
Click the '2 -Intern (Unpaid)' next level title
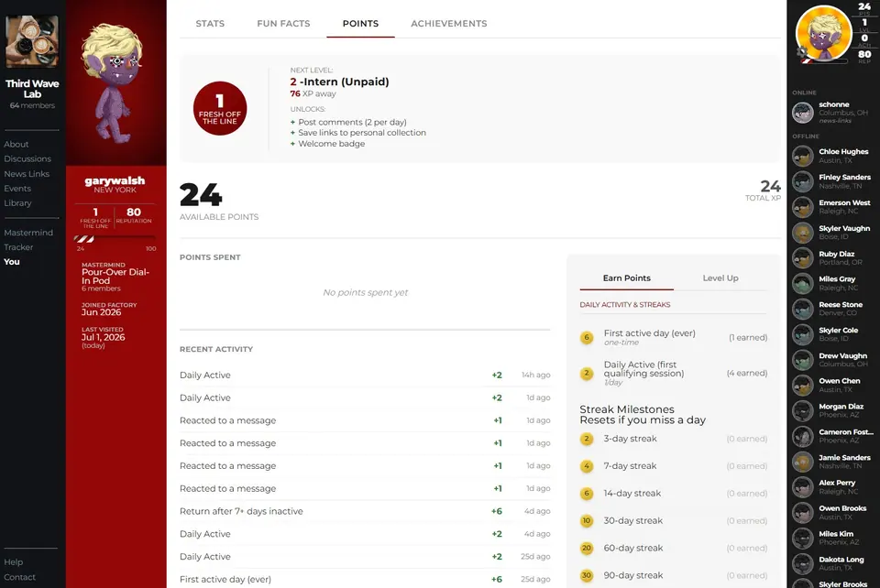point(339,82)
